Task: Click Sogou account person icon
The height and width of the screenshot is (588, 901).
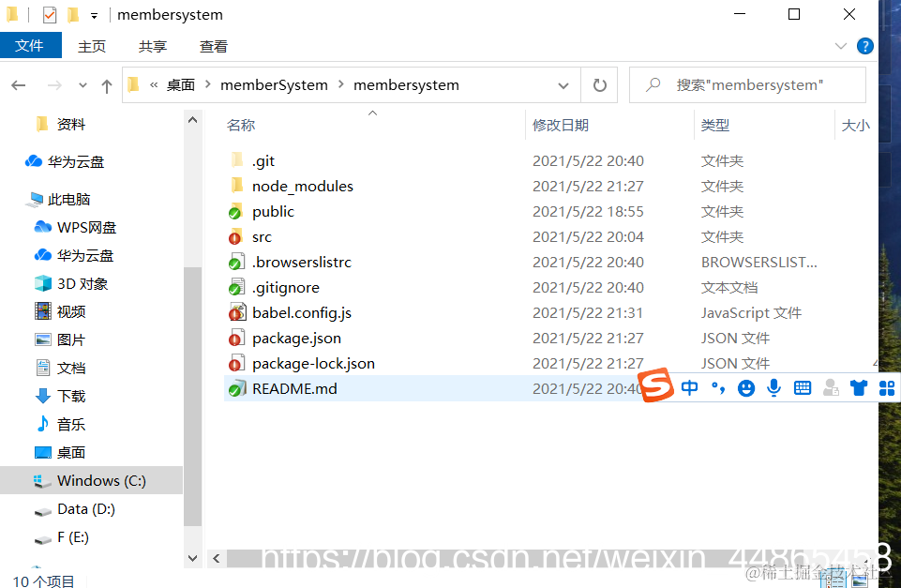Action: (x=831, y=388)
